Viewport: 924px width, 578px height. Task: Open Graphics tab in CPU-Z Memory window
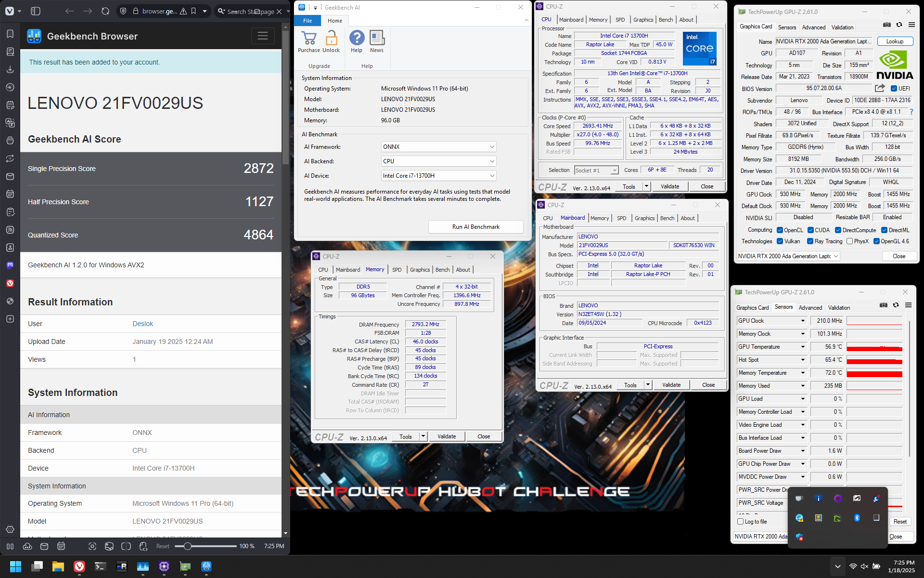click(x=420, y=270)
